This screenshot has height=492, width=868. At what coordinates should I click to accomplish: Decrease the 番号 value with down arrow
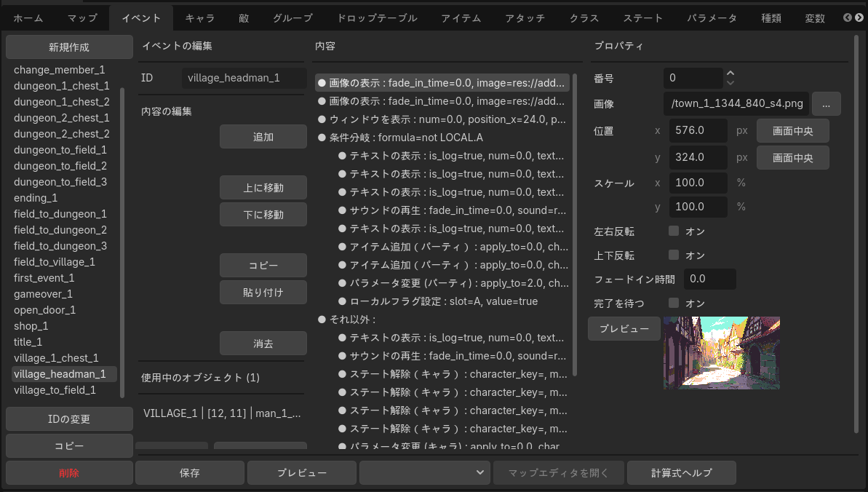(x=730, y=82)
